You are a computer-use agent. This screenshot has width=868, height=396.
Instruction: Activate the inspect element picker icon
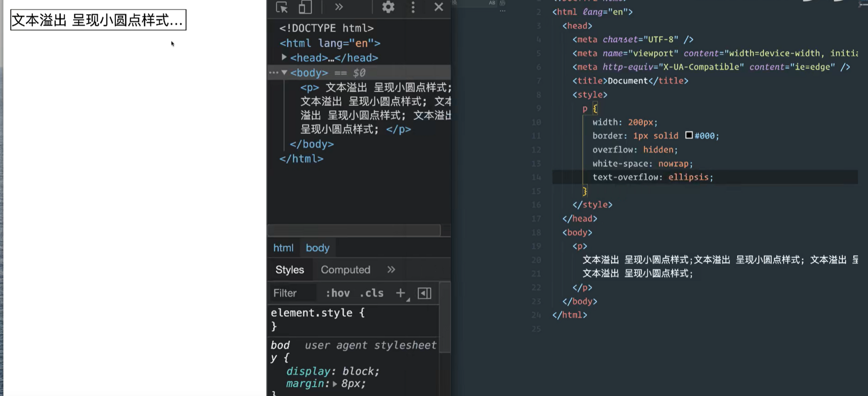(282, 7)
